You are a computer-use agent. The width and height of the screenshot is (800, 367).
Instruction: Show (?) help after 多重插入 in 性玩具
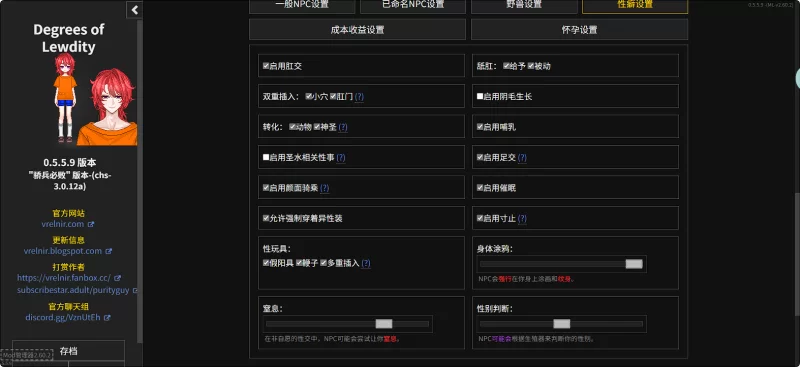pyautogui.click(x=366, y=263)
